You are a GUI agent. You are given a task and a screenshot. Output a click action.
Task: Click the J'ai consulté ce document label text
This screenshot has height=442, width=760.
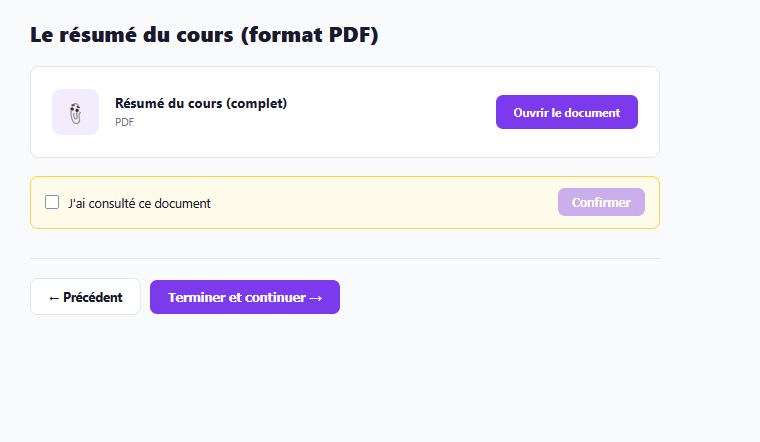click(x=139, y=203)
